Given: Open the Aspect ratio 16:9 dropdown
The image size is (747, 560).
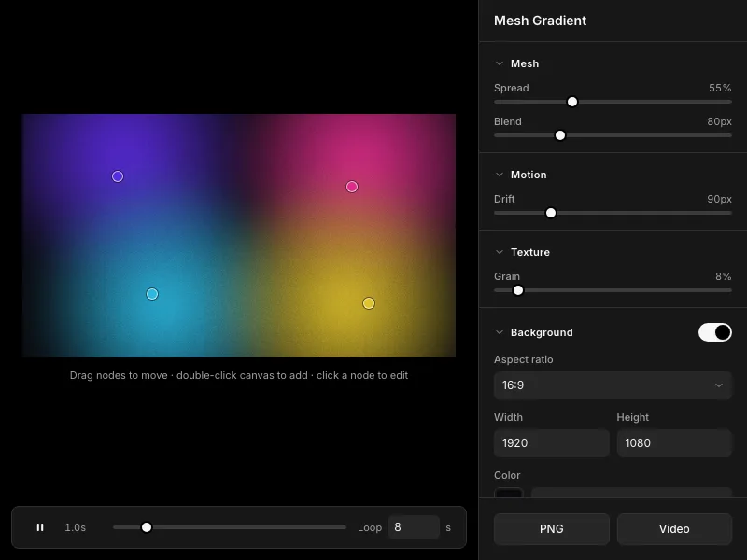Looking at the screenshot, I should coord(613,385).
